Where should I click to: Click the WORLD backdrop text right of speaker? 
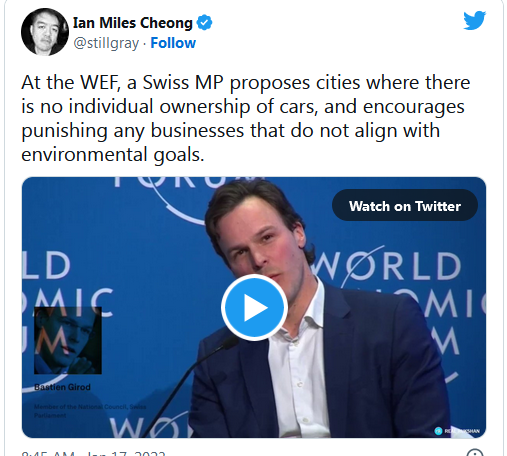pyautogui.click(x=387, y=266)
